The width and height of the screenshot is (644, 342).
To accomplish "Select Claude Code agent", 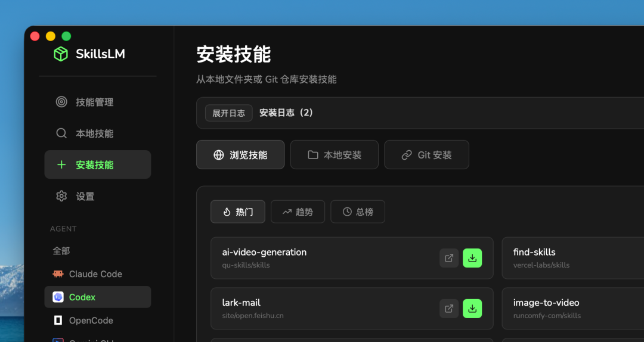I will coord(98,274).
